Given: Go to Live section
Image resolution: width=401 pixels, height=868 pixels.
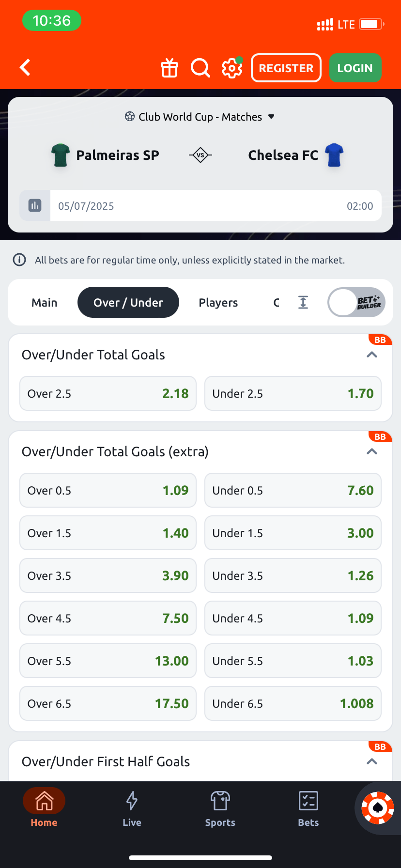Looking at the screenshot, I should [x=132, y=807].
